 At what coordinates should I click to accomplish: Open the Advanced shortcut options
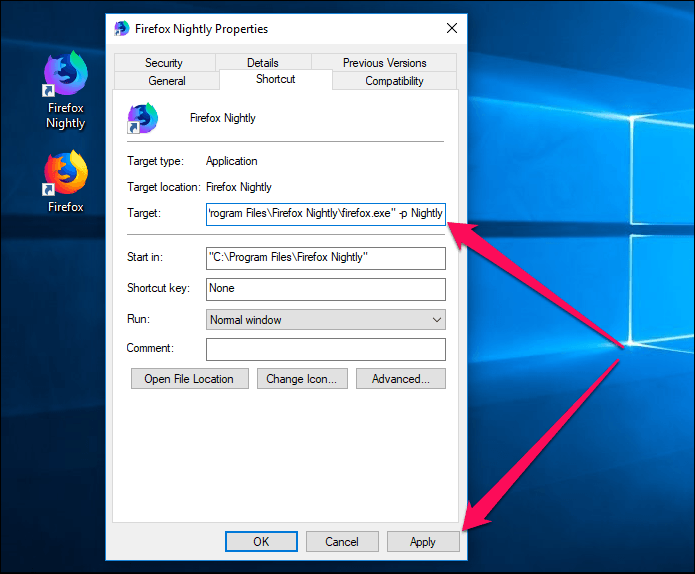point(401,379)
